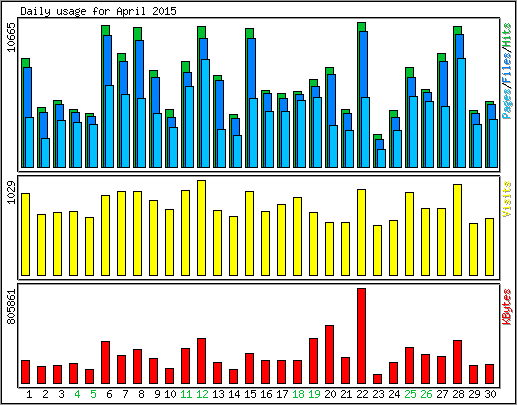This screenshot has height=405, width=517.
Task: Click the green weekend day label 18
Action: click(298, 394)
